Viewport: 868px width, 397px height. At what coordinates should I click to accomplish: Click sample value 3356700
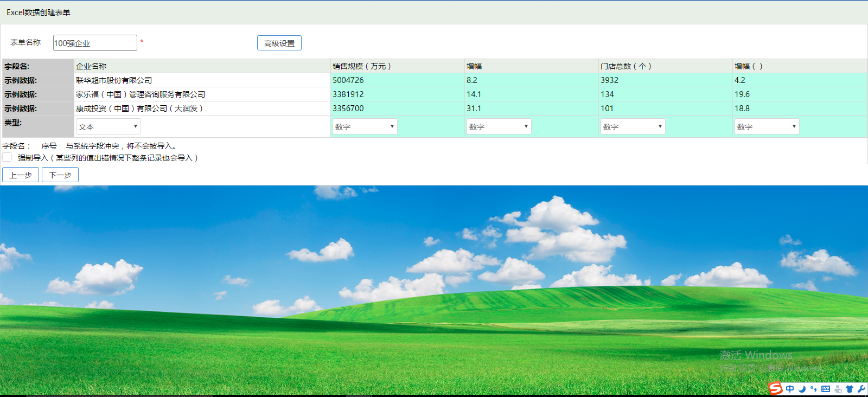(348, 108)
